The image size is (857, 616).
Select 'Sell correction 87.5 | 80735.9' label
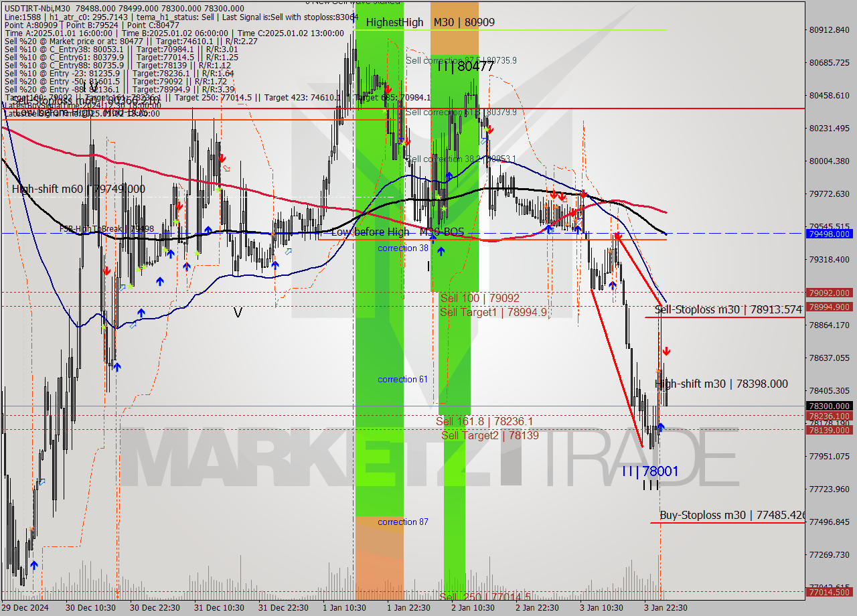(x=461, y=60)
